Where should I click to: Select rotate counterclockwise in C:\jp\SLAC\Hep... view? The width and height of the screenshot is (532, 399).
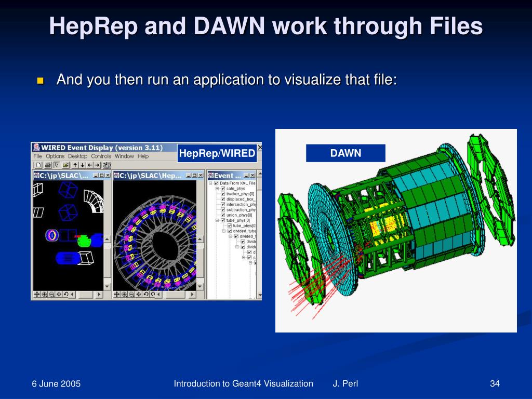coord(146,294)
